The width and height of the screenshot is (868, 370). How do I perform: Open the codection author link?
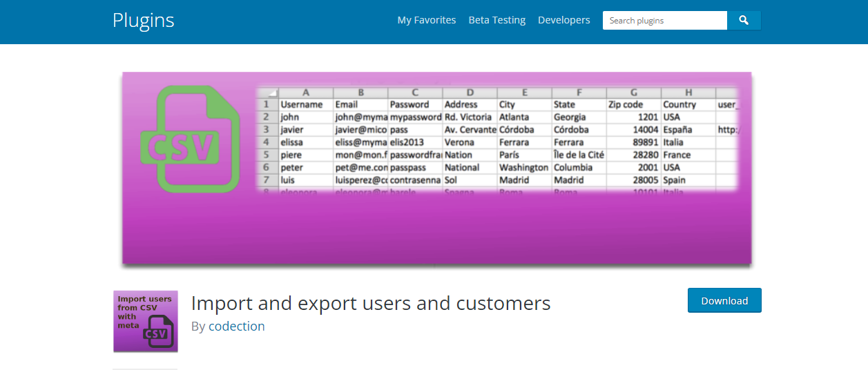(x=236, y=327)
